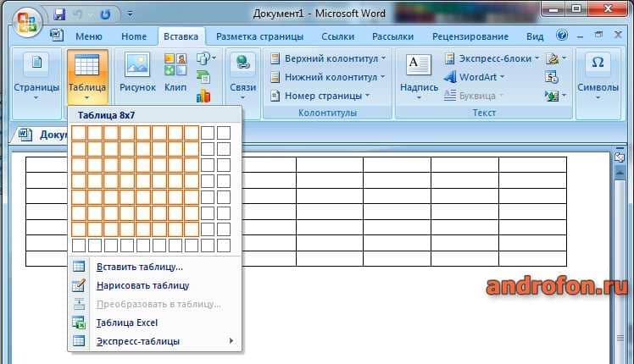Image resolution: width=634 pixels, height=364 pixels.
Task: Click top-left cell of table grid picker
Action: point(79,133)
